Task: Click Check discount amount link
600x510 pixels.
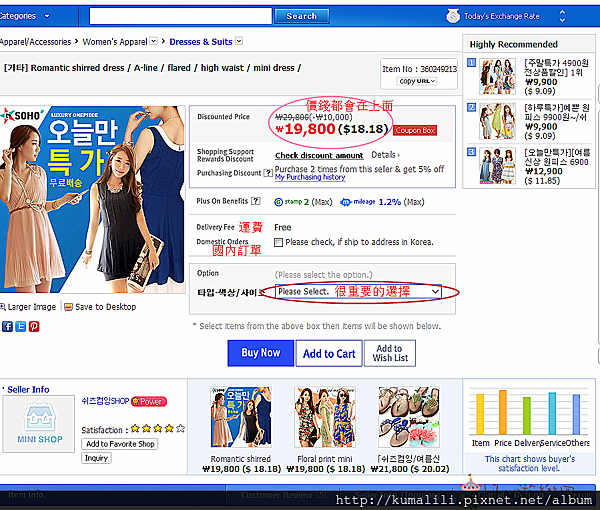Action: (x=319, y=155)
